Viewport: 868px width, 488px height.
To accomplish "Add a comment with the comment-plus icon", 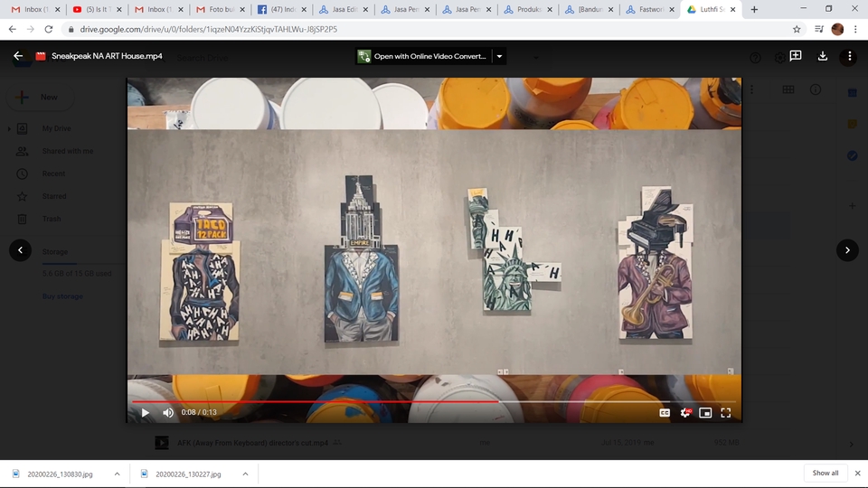I will [796, 56].
